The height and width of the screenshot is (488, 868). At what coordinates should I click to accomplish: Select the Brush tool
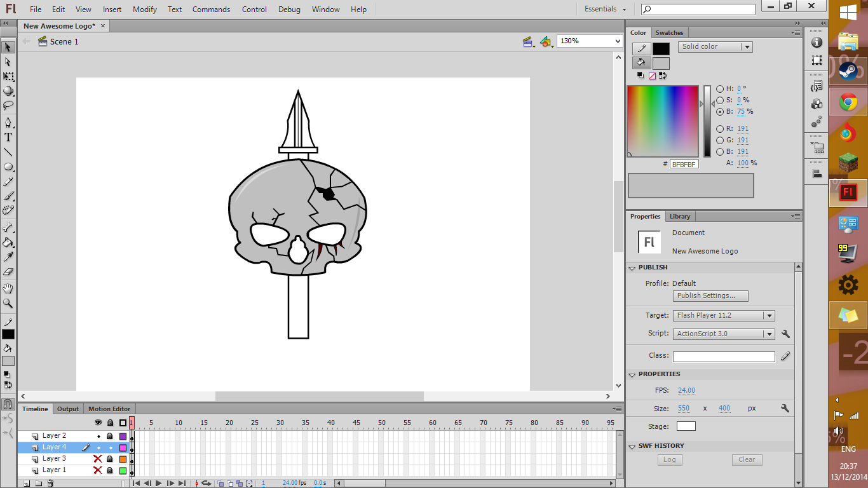click(8, 196)
